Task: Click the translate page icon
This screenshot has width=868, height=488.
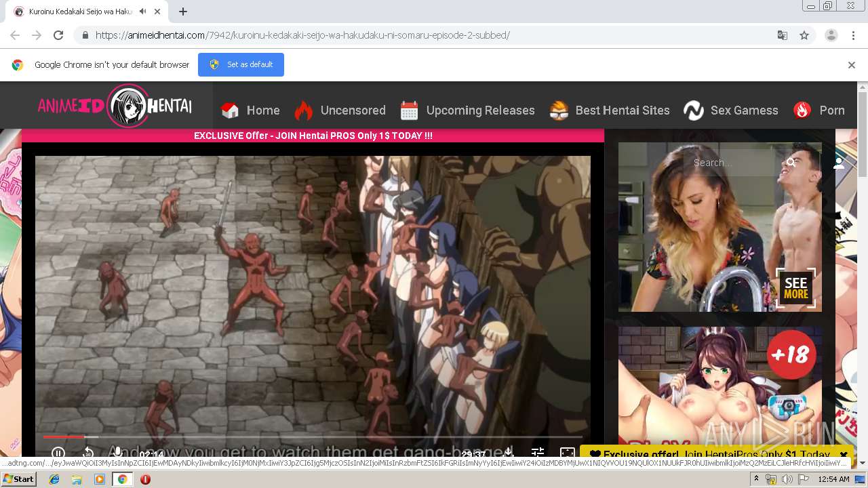Action: (x=782, y=35)
